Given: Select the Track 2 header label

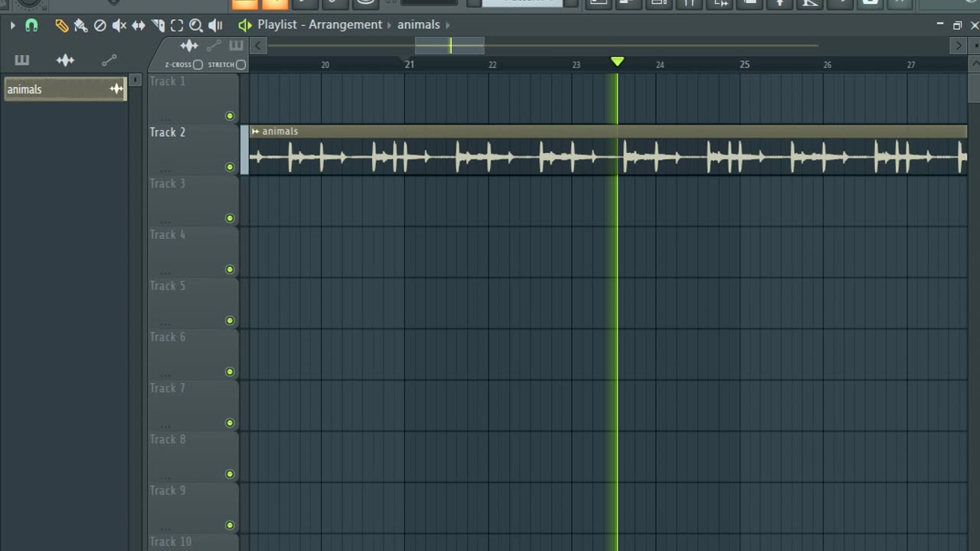Looking at the screenshot, I should (168, 132).
